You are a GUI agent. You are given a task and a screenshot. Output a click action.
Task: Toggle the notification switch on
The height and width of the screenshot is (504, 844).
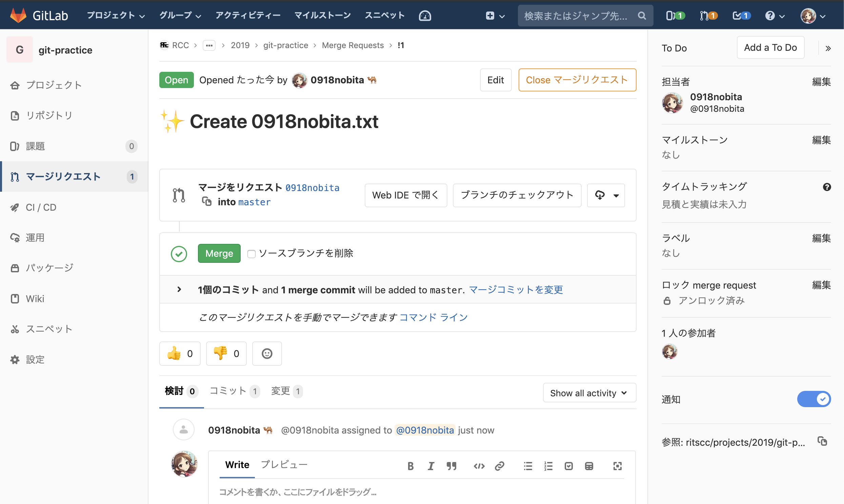pyautogui.click(x=814, y=399)
